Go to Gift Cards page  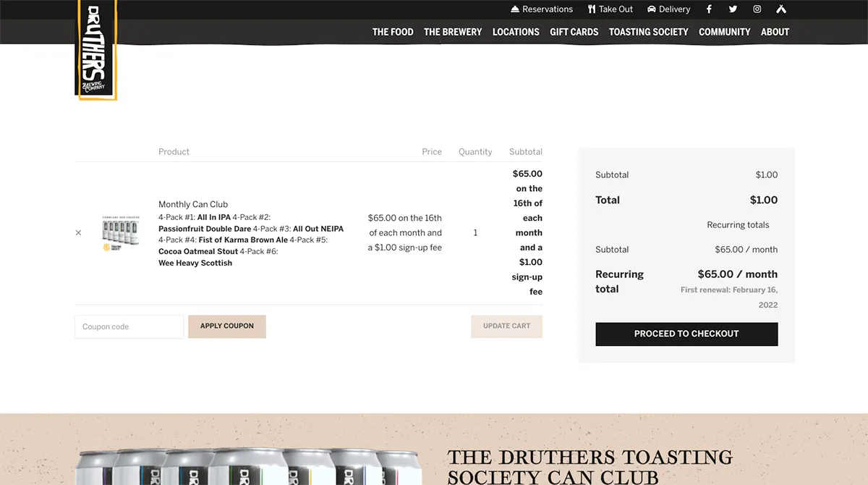click(574, 32)
